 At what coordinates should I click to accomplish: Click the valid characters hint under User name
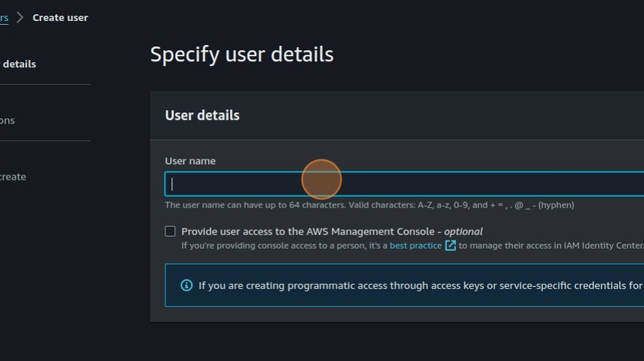tap(369, 205)
